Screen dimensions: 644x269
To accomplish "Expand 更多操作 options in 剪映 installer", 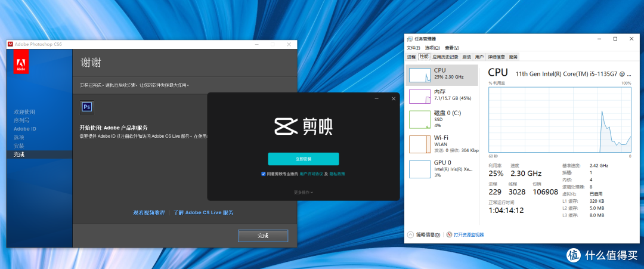I will point(303,192).
